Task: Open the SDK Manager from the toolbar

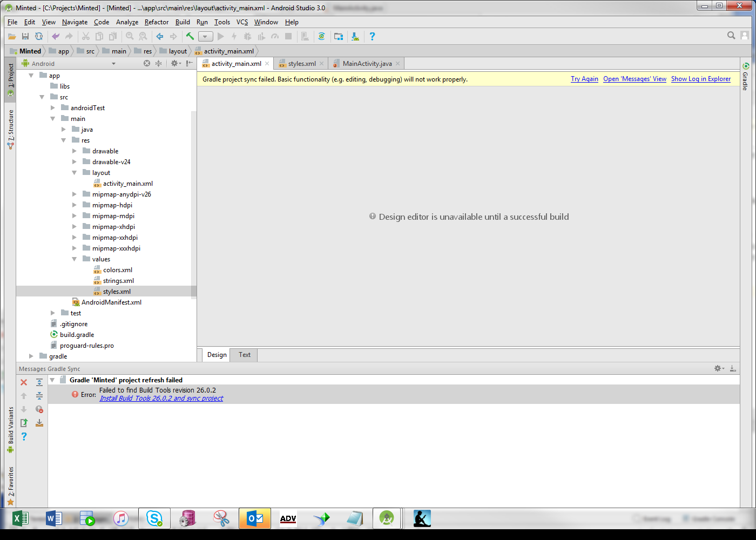Action: point(355,36)
